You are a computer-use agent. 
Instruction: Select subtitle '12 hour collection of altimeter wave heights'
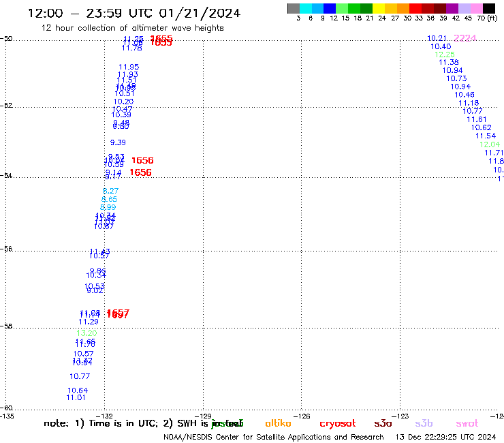[132, 28]
